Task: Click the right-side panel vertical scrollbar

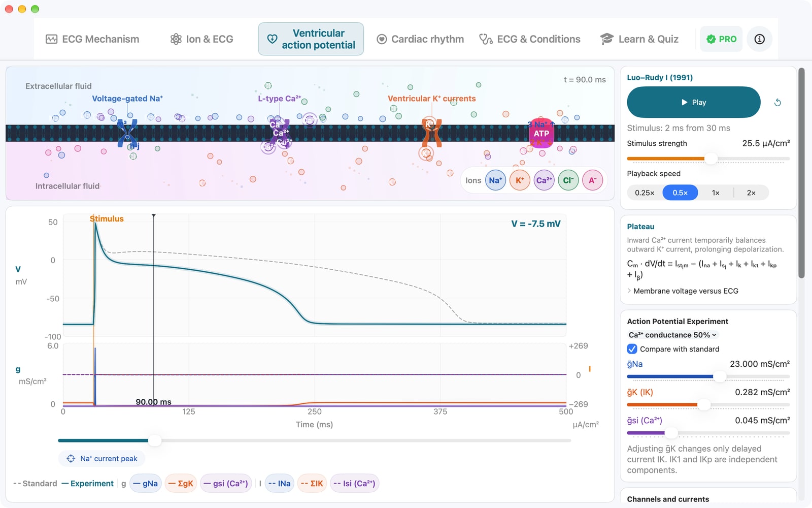Action: coord(801,173)
